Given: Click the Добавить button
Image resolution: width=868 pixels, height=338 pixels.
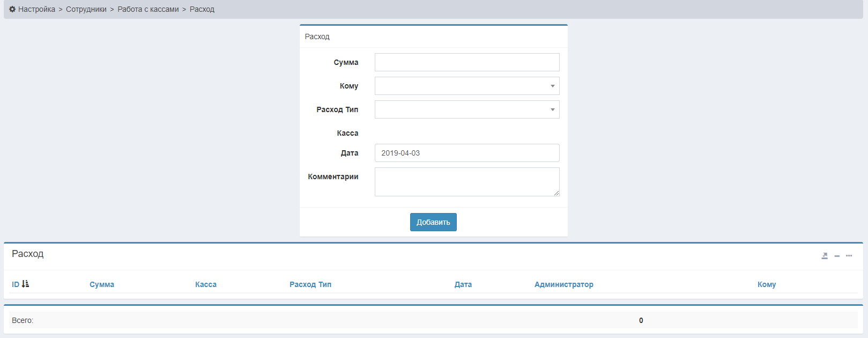Looking at the screenshot, I should click(x=433, y=222).
